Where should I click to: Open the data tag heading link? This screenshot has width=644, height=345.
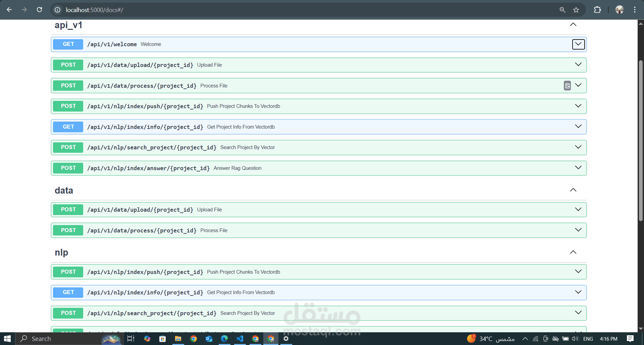click(x=64, y=191)
